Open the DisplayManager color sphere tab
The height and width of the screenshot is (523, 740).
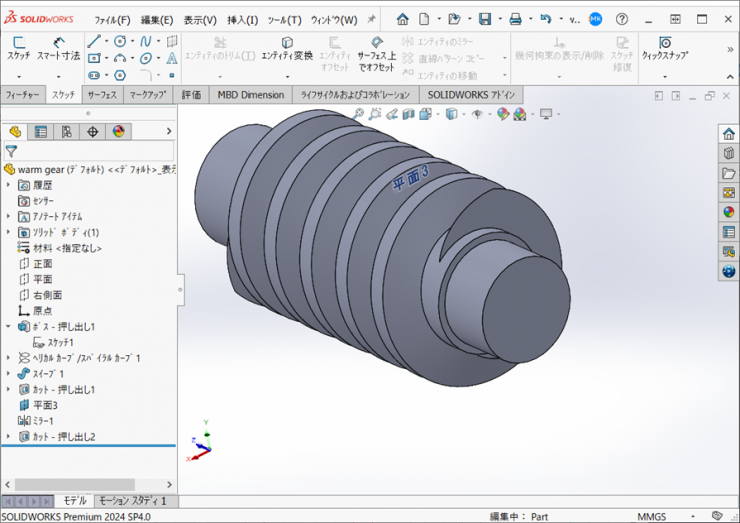point(119,132)
